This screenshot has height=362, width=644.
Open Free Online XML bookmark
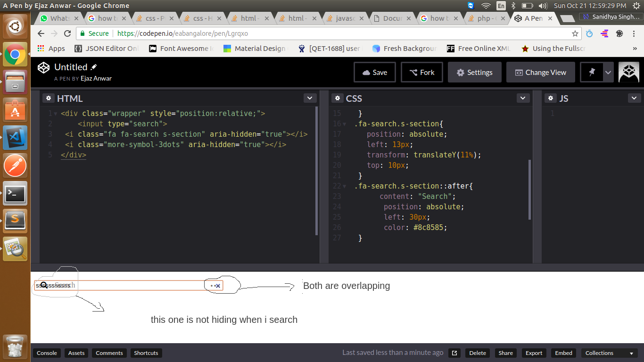pos(479,49)
